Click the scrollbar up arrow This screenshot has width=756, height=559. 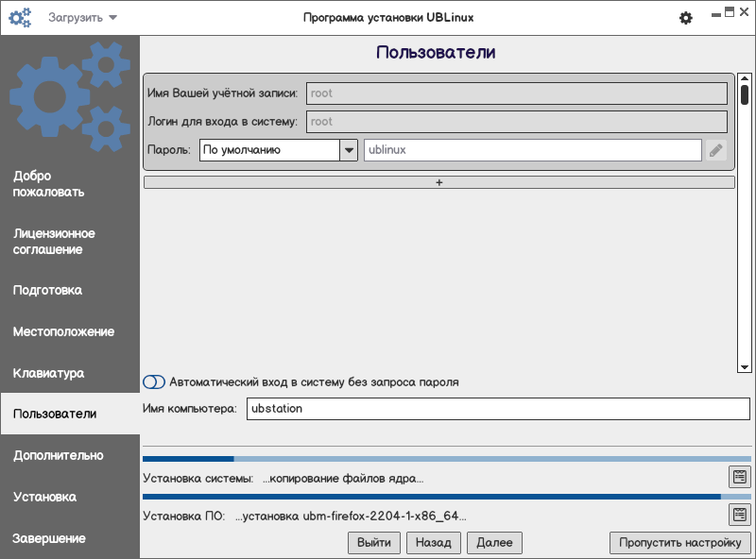click(745, 78)
